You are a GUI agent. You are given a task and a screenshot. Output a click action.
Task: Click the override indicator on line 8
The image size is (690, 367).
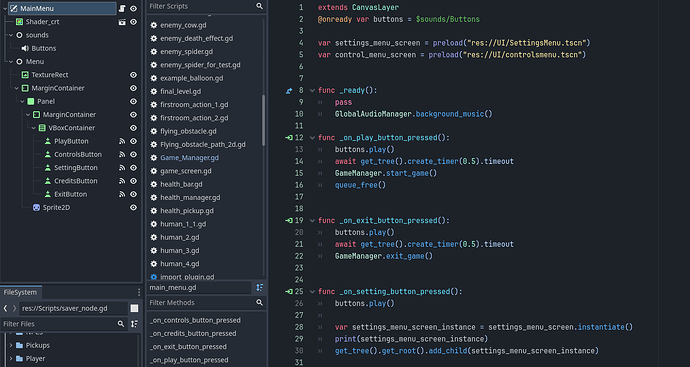click(289, 91)
